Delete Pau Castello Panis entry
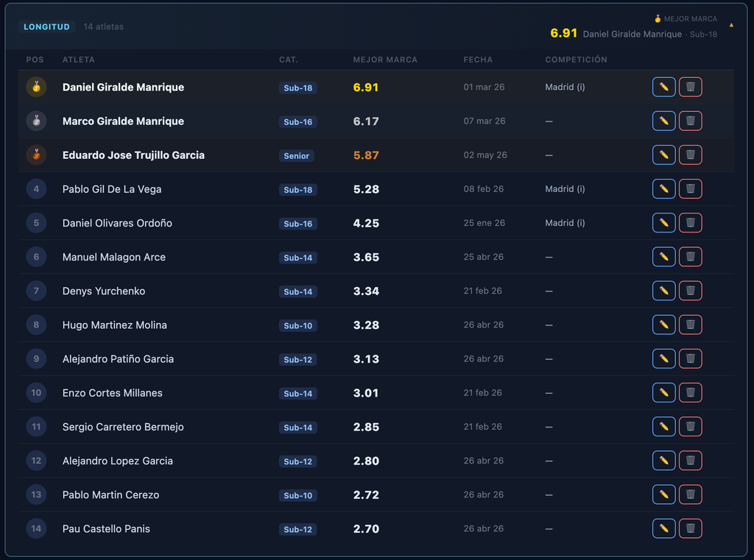 point(690,529)
